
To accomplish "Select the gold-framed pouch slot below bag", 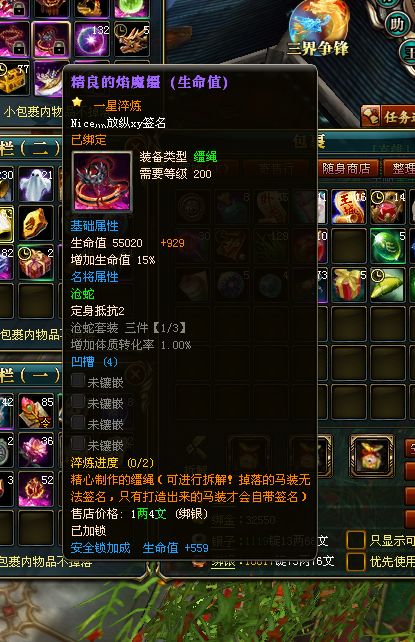I will 372,456.
